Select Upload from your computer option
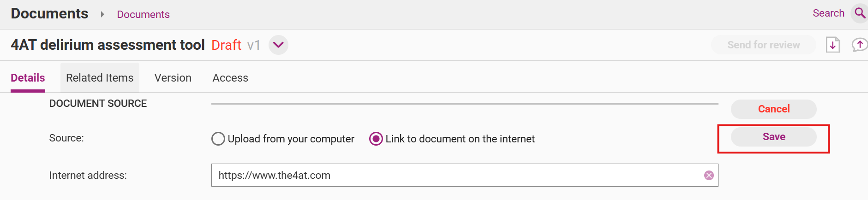This screenshot has height=200, width=868. pyautogui.click(x=218, y=139)
